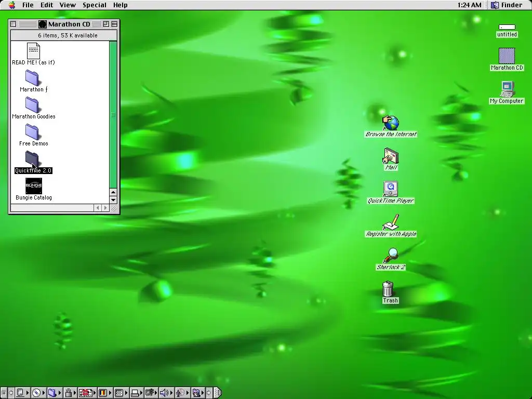Click the 'READ ME! (as if)' file name

tap(33, 62)
